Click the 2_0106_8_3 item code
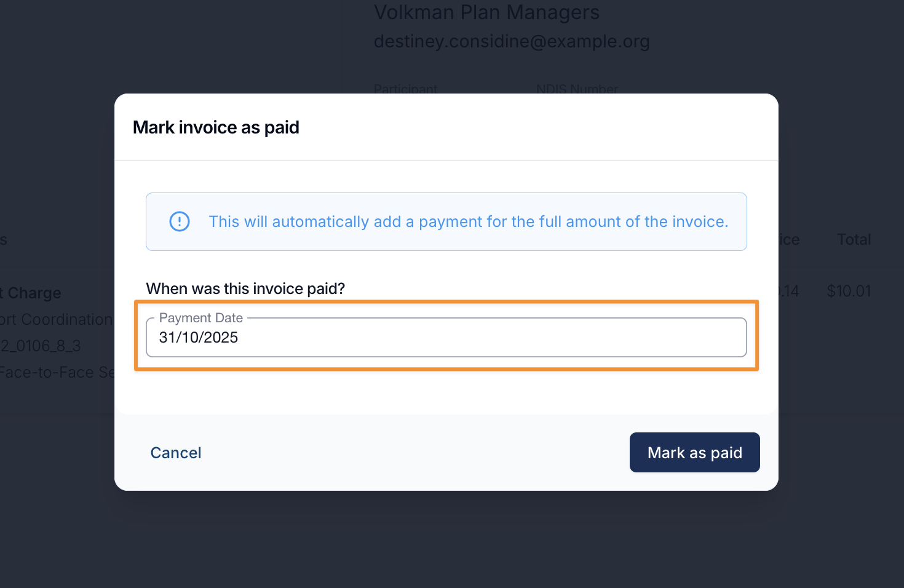Screen dimensions: 904x588 (x=41, y=346)
